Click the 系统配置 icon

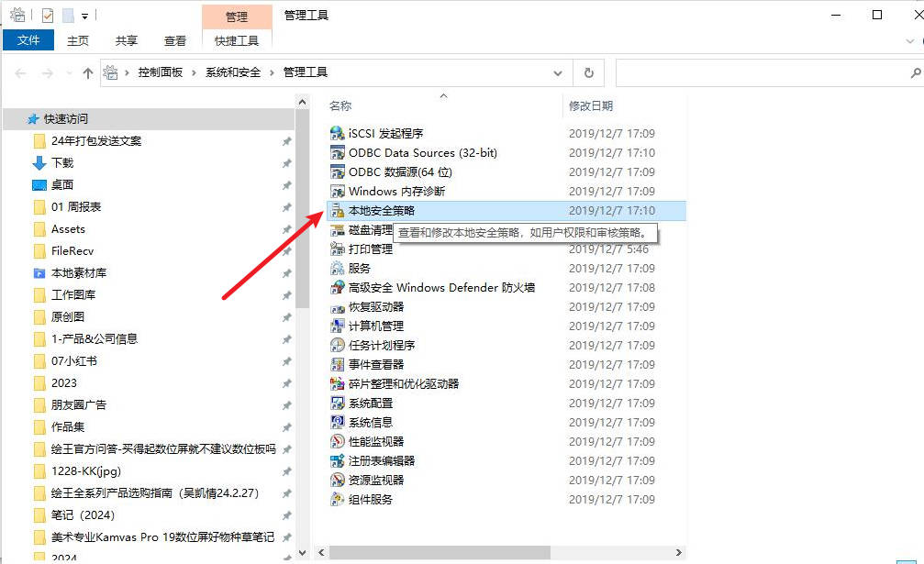337,404
